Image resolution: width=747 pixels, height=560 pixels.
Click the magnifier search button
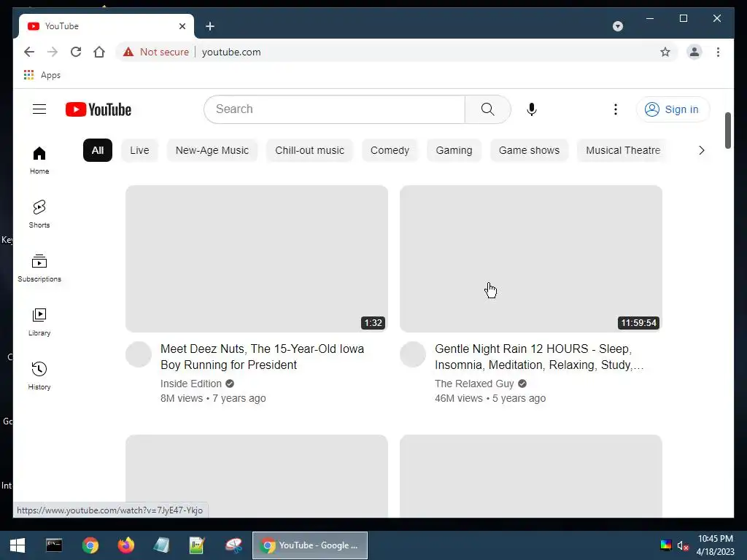pyautogui.click(x=488, y=109)
